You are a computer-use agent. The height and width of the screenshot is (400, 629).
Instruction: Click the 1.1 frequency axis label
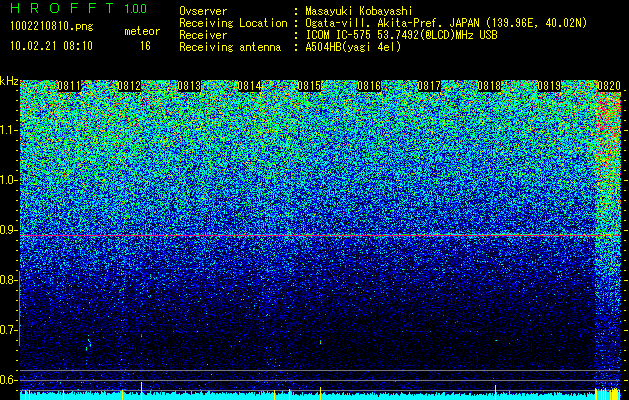(9, 130)
